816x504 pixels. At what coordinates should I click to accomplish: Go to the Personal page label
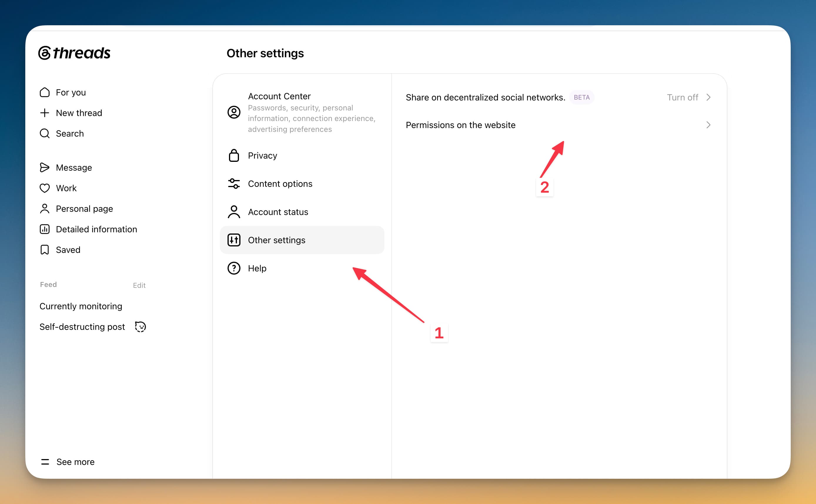pos(84,209)
